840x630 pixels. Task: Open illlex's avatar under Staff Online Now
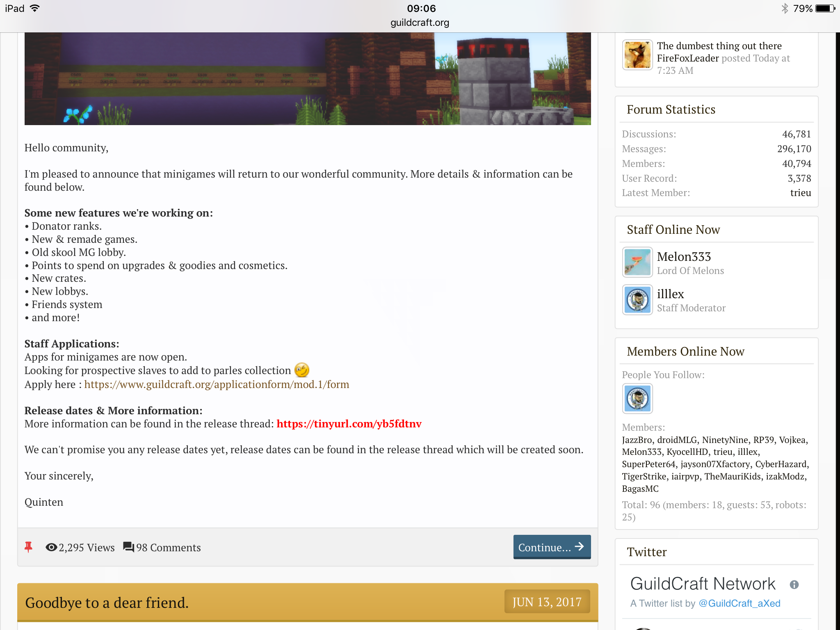click(x=637, y=299)
